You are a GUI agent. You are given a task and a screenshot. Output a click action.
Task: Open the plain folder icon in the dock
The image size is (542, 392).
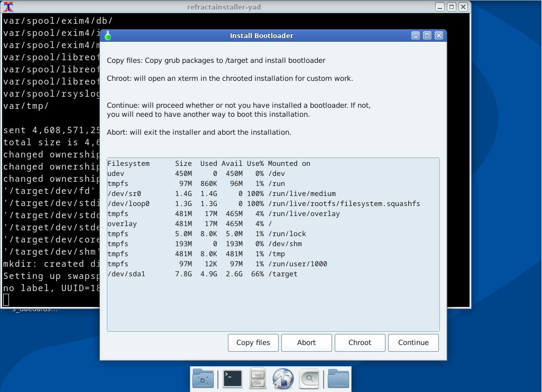tap(338, 379)
